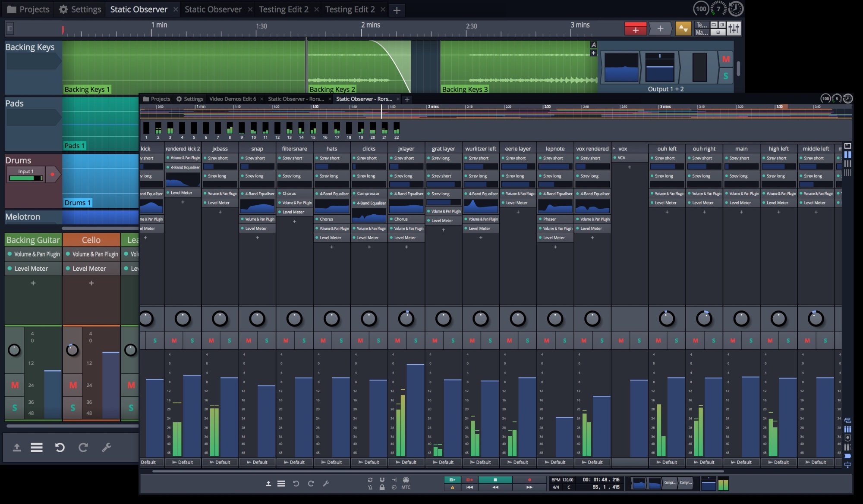Click the wrench icon in bottom transport bar

[326, 483]
